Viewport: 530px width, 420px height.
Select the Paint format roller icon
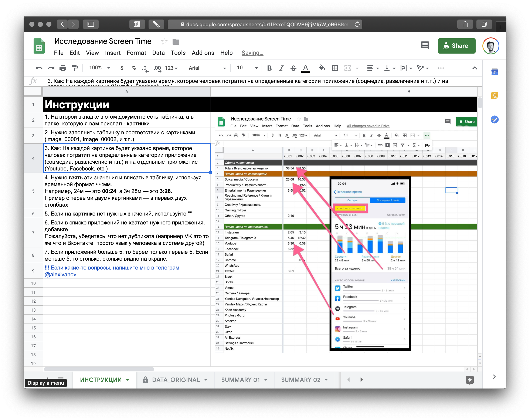point(75,68)
